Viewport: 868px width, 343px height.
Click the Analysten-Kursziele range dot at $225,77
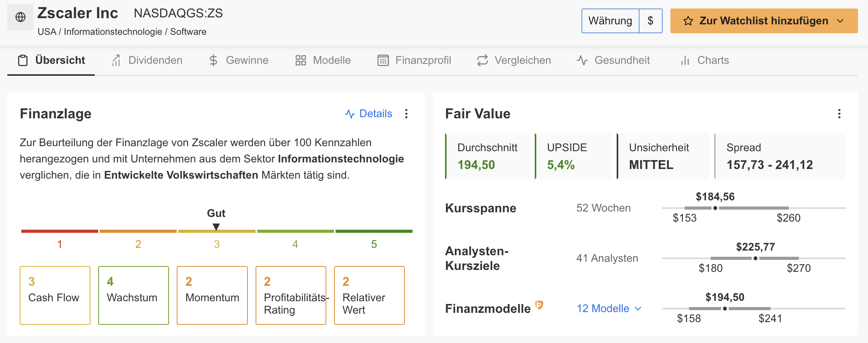point(755,258)
